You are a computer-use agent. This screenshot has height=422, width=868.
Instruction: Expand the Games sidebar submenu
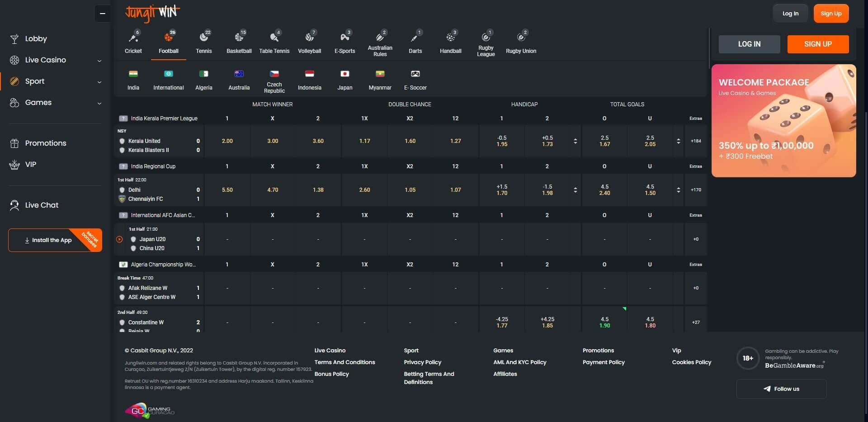tap(99, 103)
